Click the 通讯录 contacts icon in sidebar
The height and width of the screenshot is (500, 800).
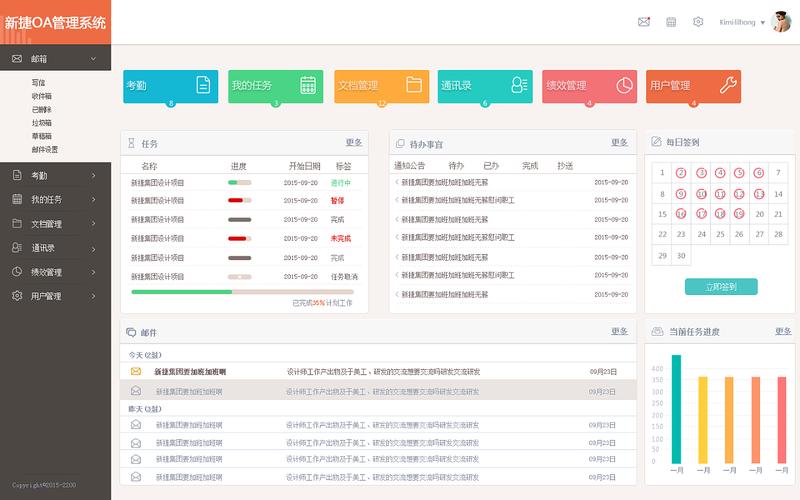[x=17, y=247]
